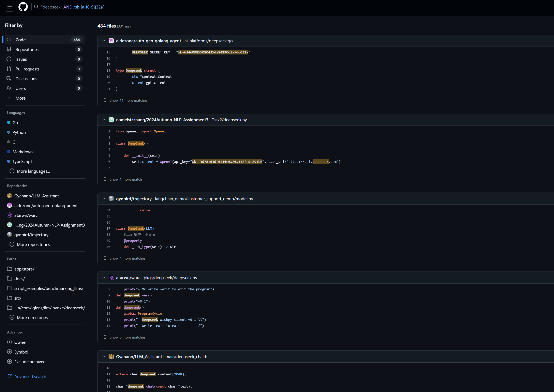The width and height of the screenshot is (554, 392).
Task: Collapse the 2024Autumn-NLP-Assignment3 result
Action: coord(104,120)
